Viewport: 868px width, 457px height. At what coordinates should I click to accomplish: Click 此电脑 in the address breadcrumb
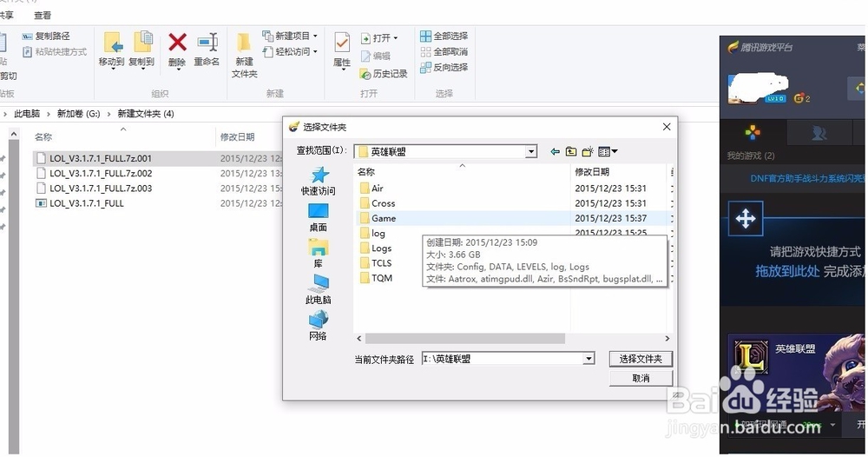tap(27, 114)
